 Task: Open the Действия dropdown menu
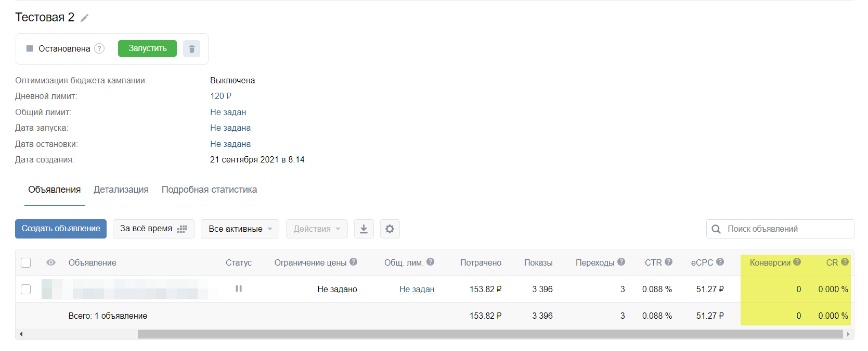pos(317,229)
